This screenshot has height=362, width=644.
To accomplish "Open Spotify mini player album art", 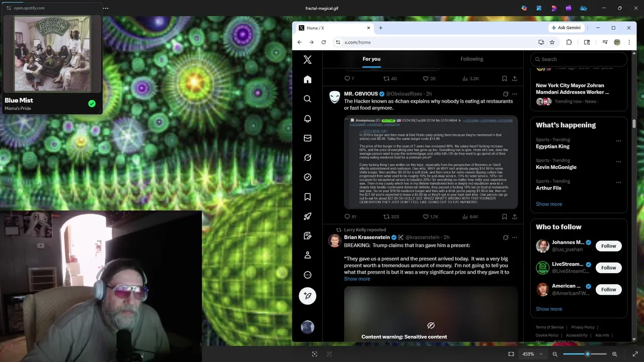I will pos(52,54).
